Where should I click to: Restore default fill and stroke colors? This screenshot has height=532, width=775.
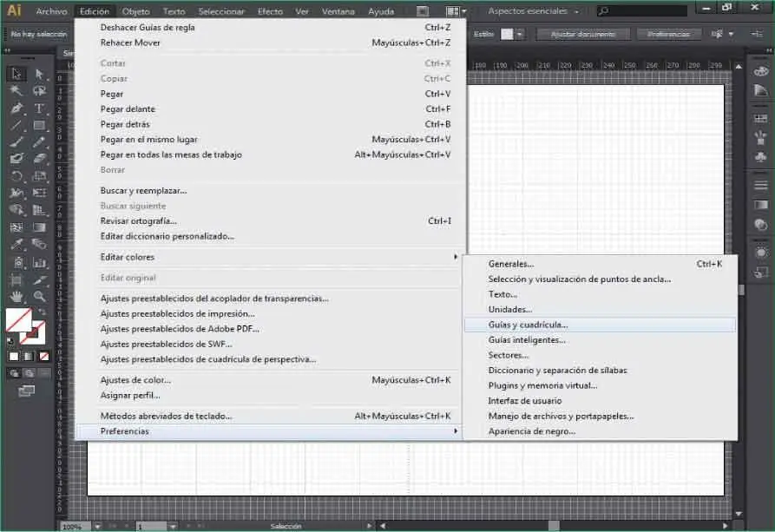(x=11, y=341)
